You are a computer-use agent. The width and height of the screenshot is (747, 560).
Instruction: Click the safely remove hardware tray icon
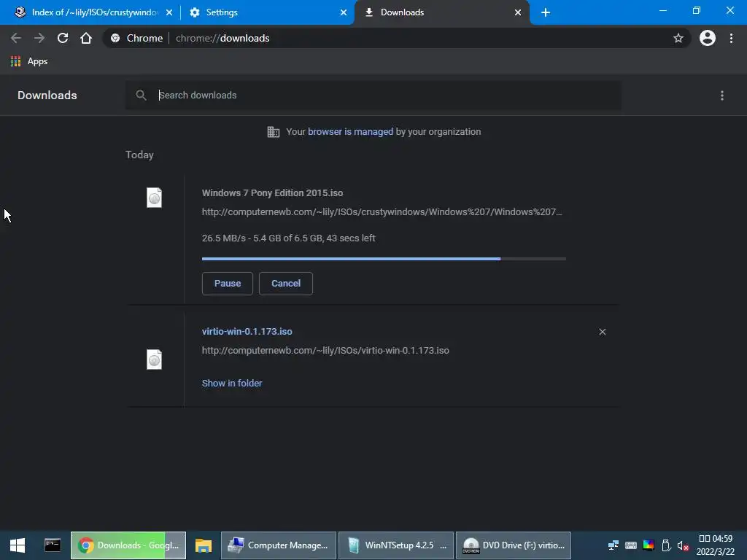tap(667, 545)
